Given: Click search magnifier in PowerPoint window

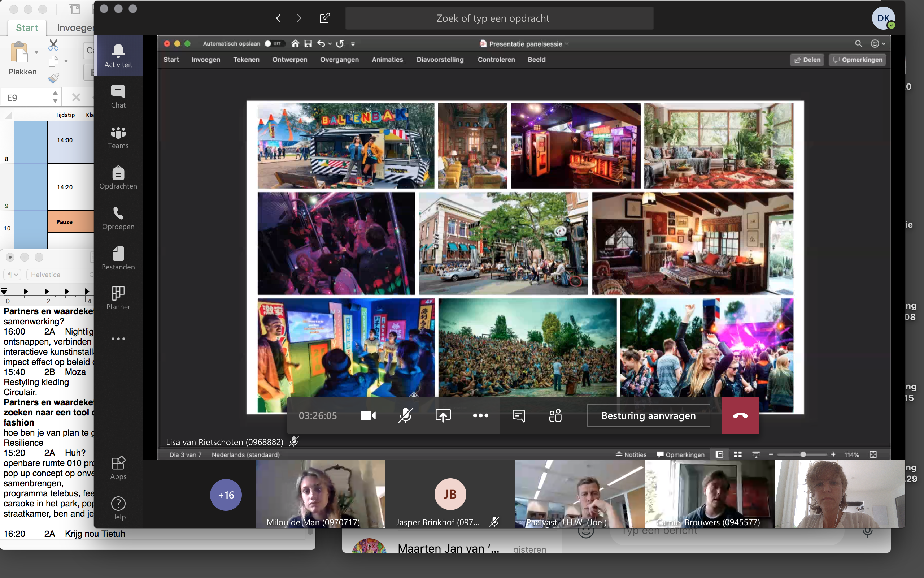Looking at the screenshot, I should pyautogui.click(x=858, y=44).
